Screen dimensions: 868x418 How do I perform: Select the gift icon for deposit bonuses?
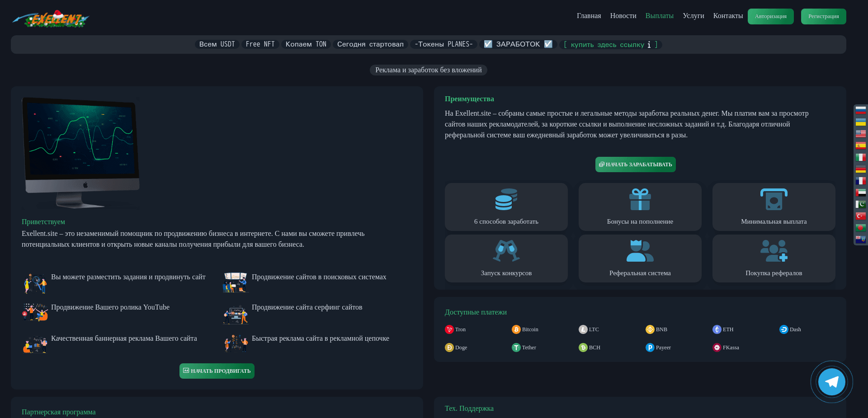(640, 200)
